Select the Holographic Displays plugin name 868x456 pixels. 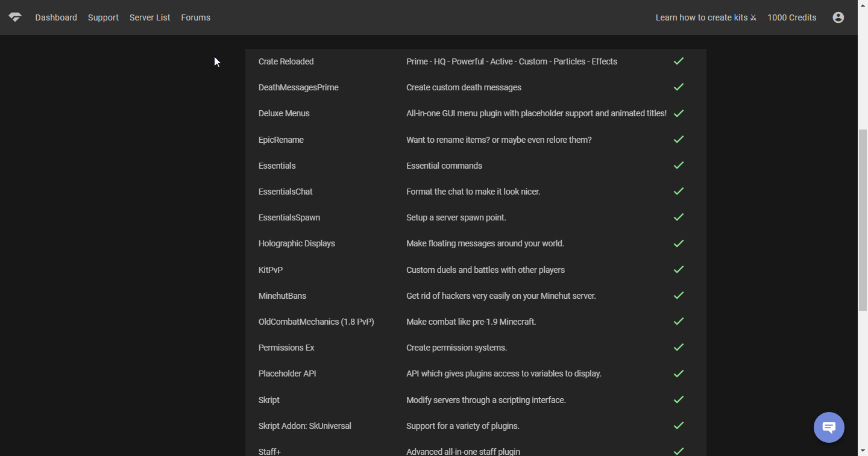tap(297, 243)
